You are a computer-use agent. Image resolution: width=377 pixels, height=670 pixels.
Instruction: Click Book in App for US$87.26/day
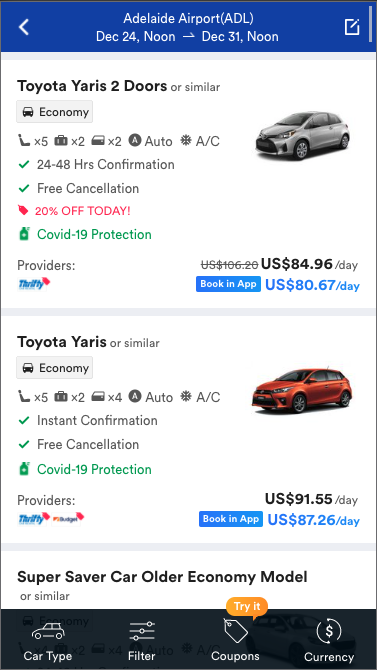pyautogui.click(x=231, y=519)
